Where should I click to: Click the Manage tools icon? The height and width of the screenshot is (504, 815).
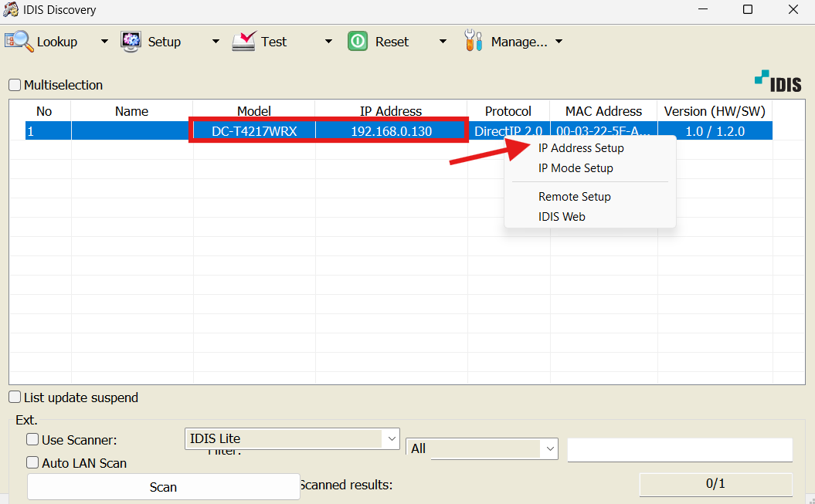[473, 41]
